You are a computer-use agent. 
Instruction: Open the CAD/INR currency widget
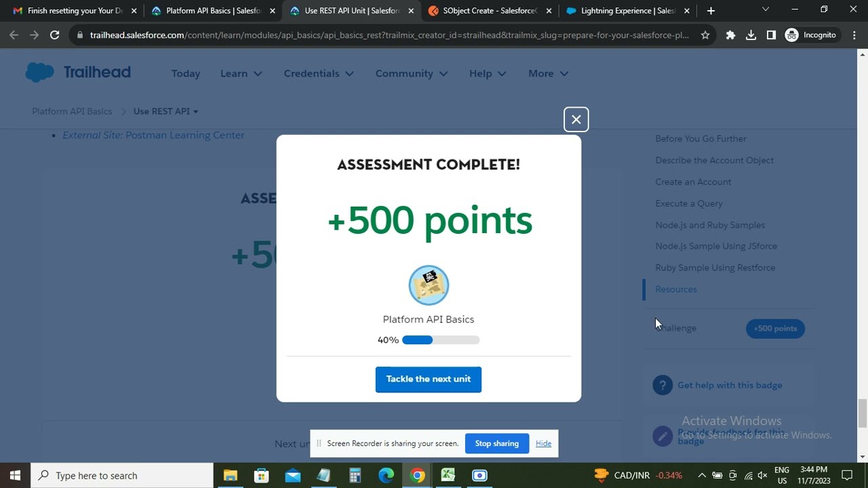pos(638,475)
